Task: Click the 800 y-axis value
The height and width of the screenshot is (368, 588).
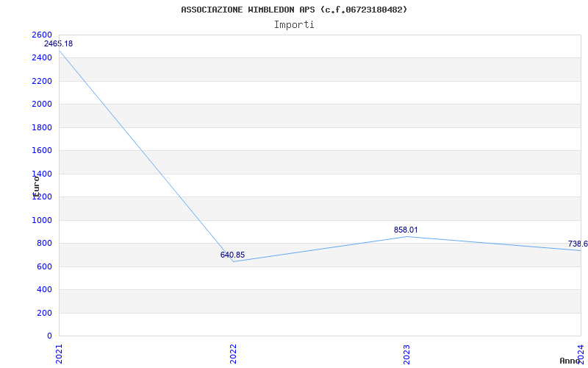Action: click(44, 244)
